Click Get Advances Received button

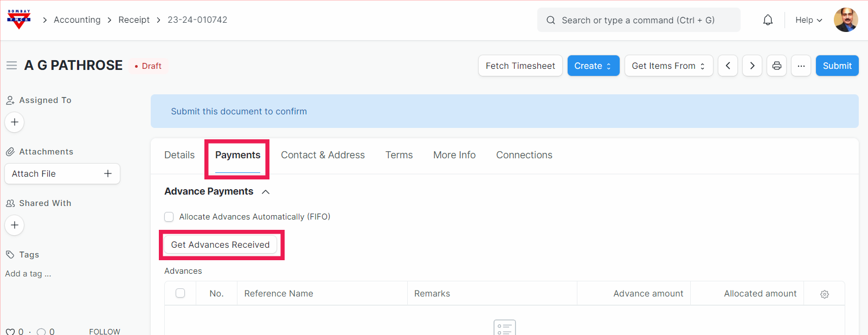[220, 245]
